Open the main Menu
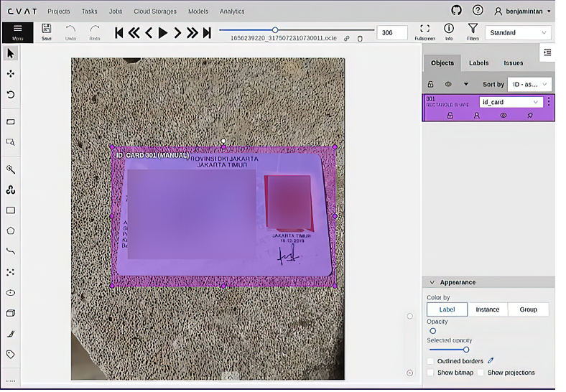 (17, 32)
